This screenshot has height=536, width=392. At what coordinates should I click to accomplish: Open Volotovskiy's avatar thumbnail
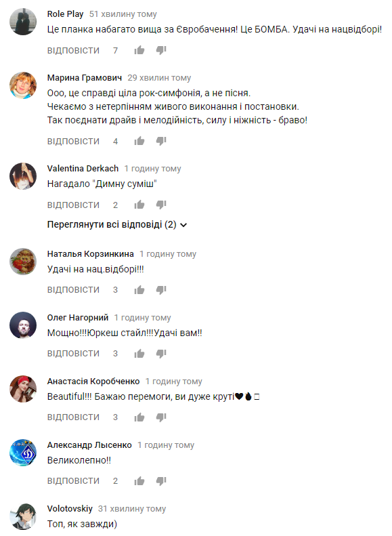[23, 516]
